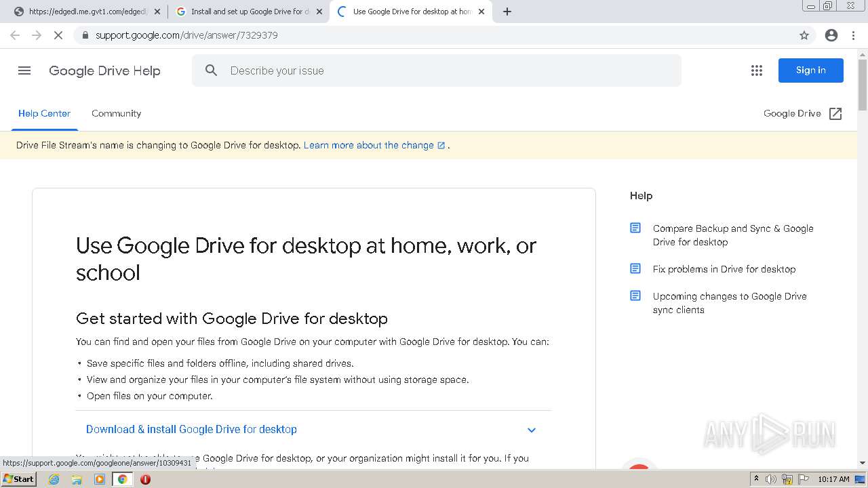Open Compare Backup and Sync & Google Drive article
868x488 pixels.
click(733, 235)
